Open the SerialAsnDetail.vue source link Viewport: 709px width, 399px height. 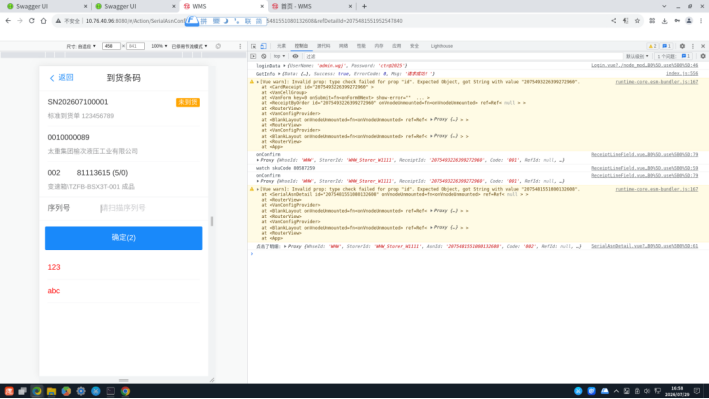tap(644, 246)
